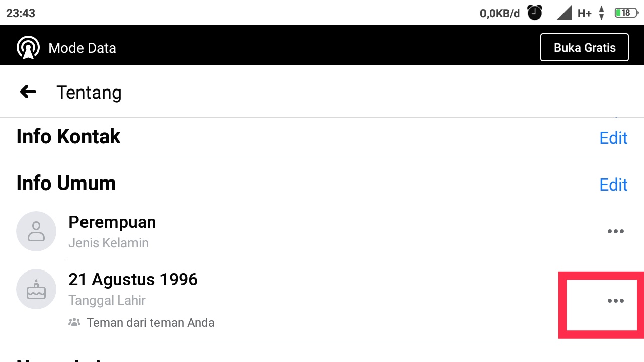This screenshot has width=644, height=362.
Task: Click the gender person icon
Action: 36,231
